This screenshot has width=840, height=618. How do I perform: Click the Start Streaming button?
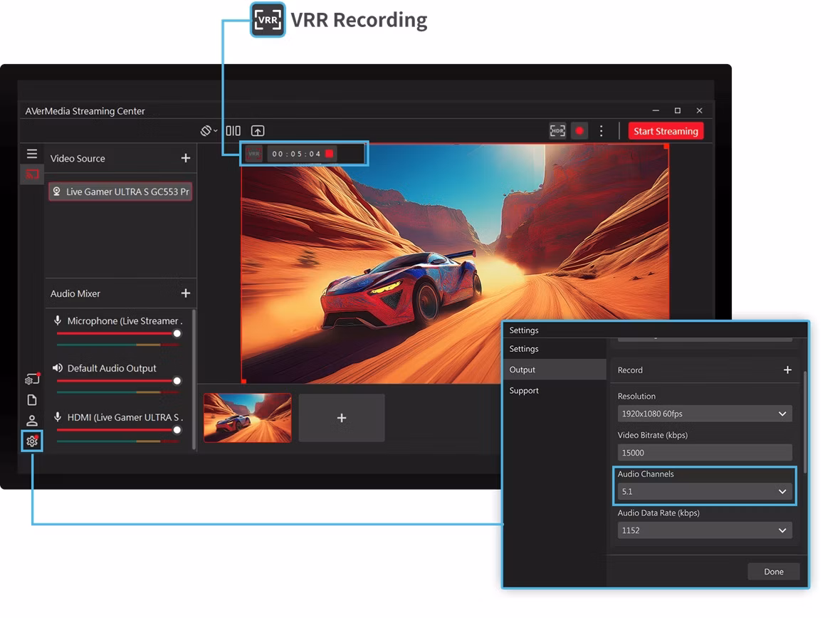[x=666, y=131]
